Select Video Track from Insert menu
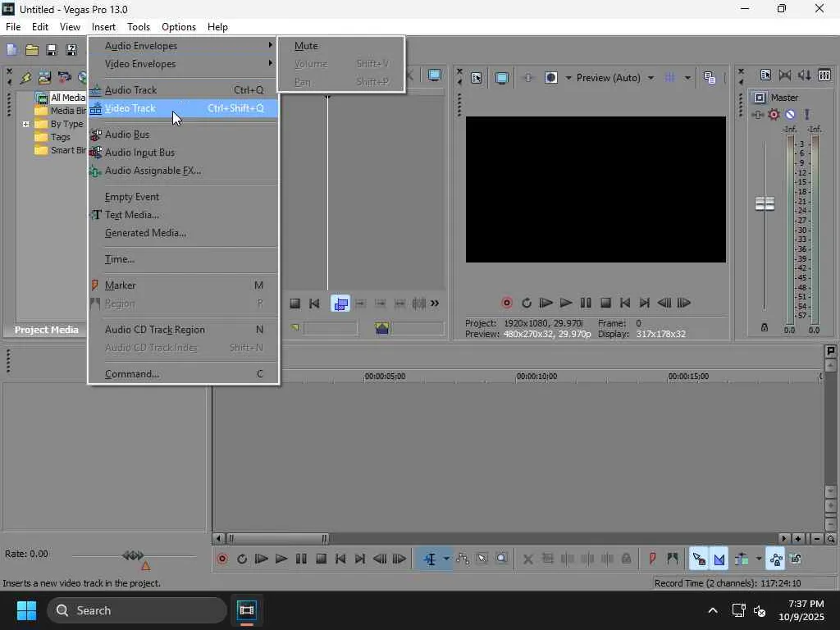 tap(183, 108)
